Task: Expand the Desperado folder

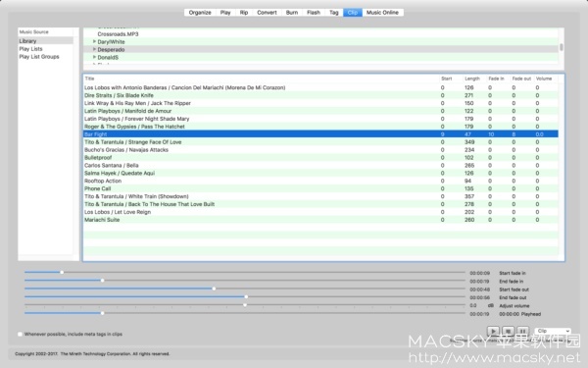Action: tap(94, 49)
